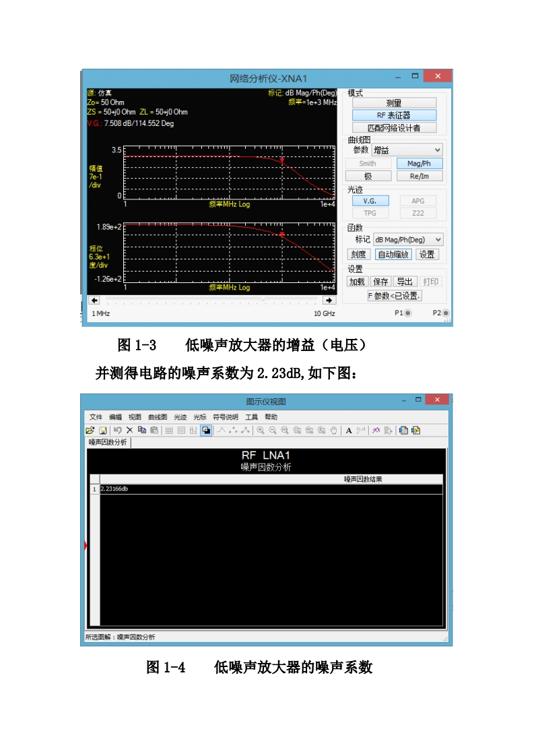534x756 pixels.
Task: Select the P2 port radio button
Action: pyautogui.click(x=446, y=314)
